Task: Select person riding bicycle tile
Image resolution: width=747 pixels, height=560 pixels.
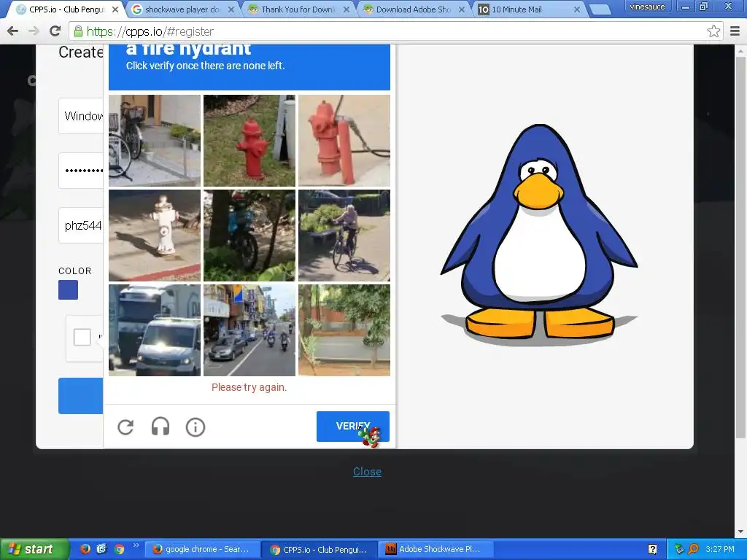Action: coord(344,236)
